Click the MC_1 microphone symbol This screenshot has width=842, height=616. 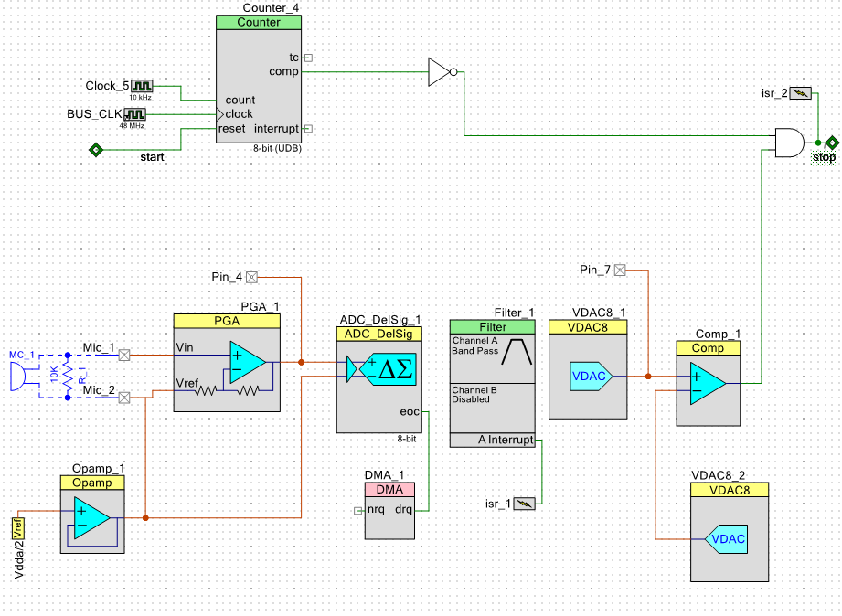pyautogui.click(x=17, y=377)
